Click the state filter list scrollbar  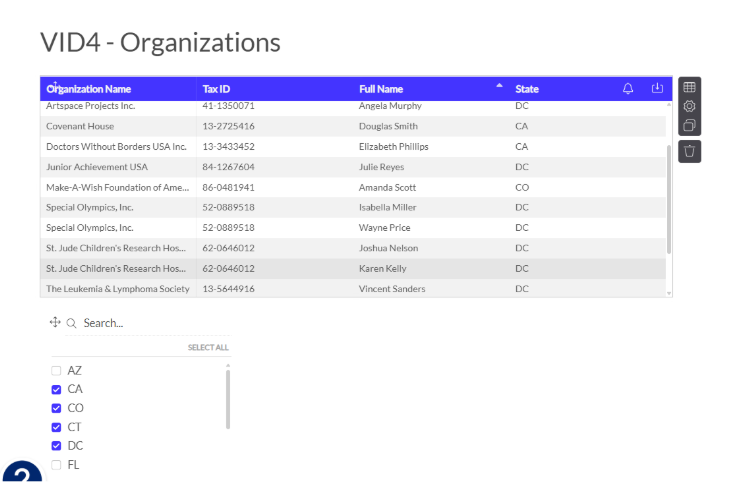pyautogui.click(x=228, y=399)
